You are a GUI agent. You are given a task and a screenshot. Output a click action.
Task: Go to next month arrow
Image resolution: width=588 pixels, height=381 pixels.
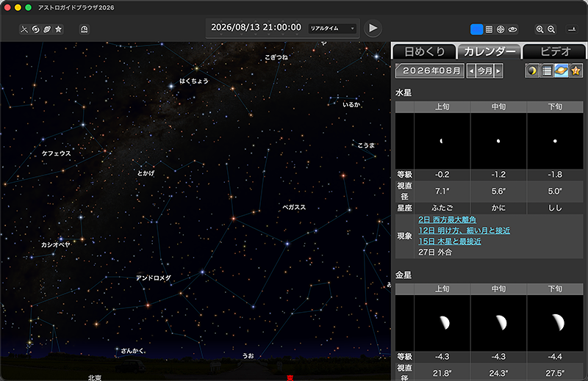[498, 71]
